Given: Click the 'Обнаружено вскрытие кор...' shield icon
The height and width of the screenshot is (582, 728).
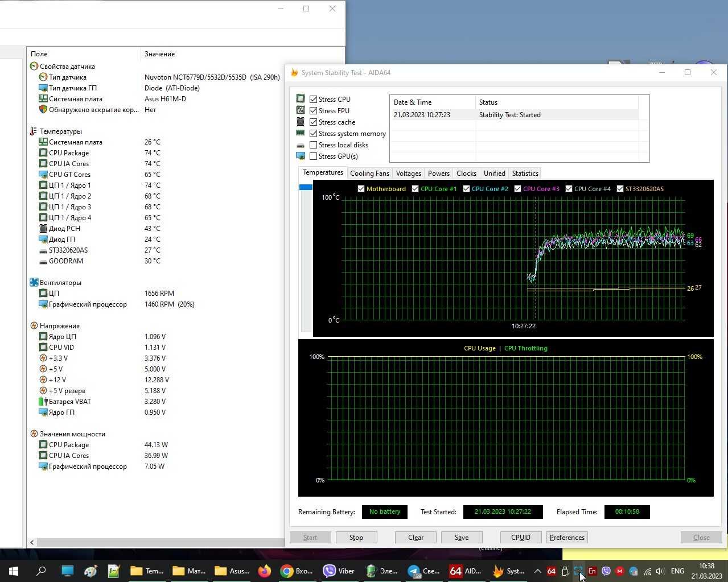Looking at the screenshot, I should (43, 109).
